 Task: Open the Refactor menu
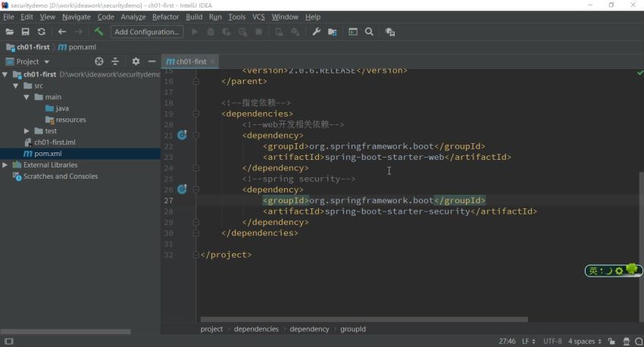coord(165,17)
